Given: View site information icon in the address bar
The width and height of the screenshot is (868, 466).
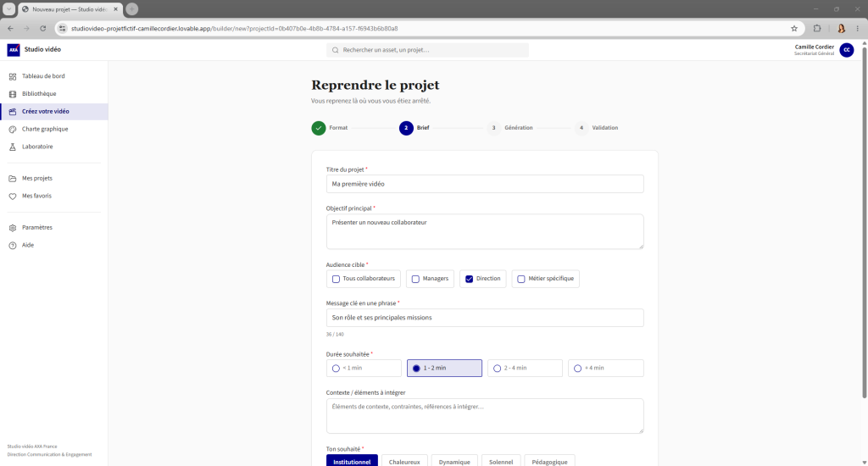Looking at the screenshot, I should click(63, 29).
